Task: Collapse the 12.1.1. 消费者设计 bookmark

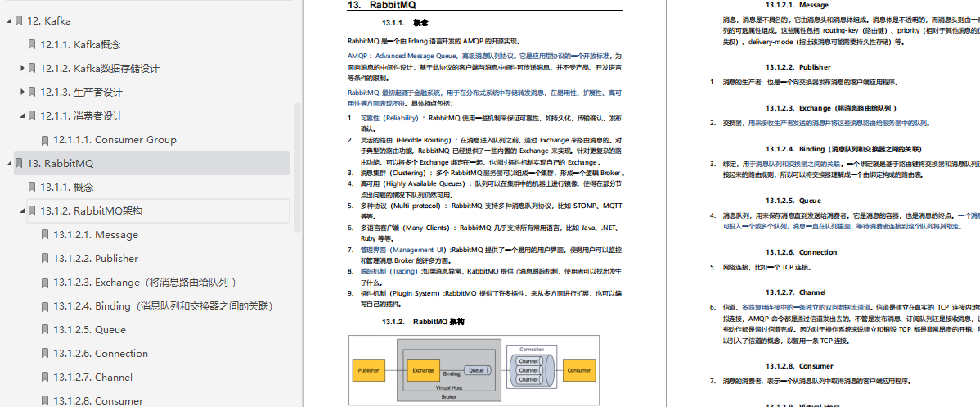Action: click(22, 115)
